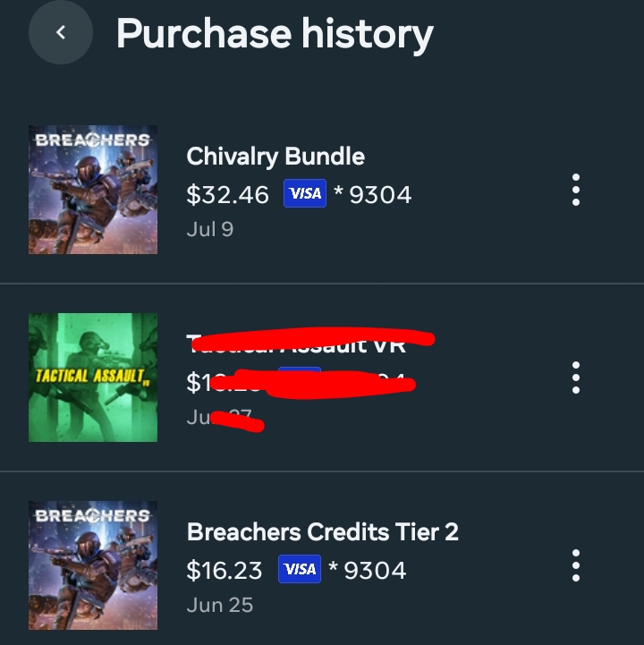Click card number ending 9304 on Breachers Credits

click(368, 570)
